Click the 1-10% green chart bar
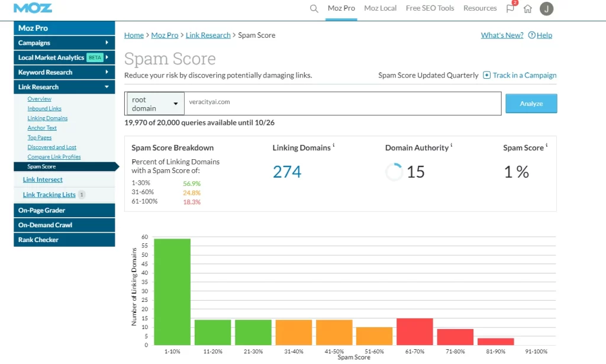This screenshot has width=606, height=364. click(x=172, y=292)
